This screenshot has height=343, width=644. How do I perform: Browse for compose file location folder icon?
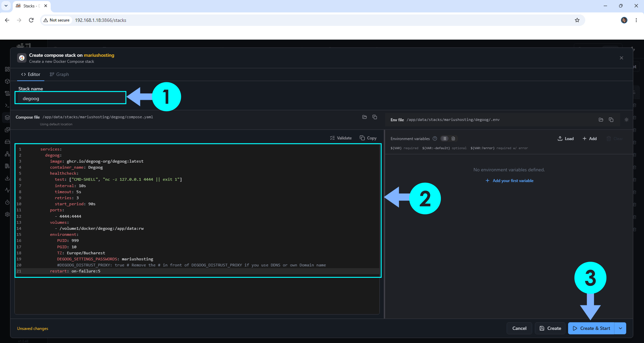pyautogui.click(x=365, y=117)
